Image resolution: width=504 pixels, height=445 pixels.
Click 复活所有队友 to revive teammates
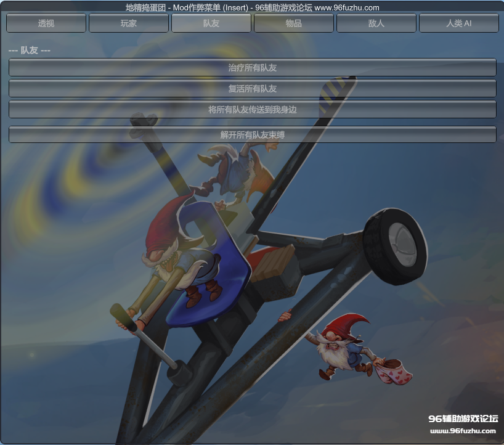point(253,88)
